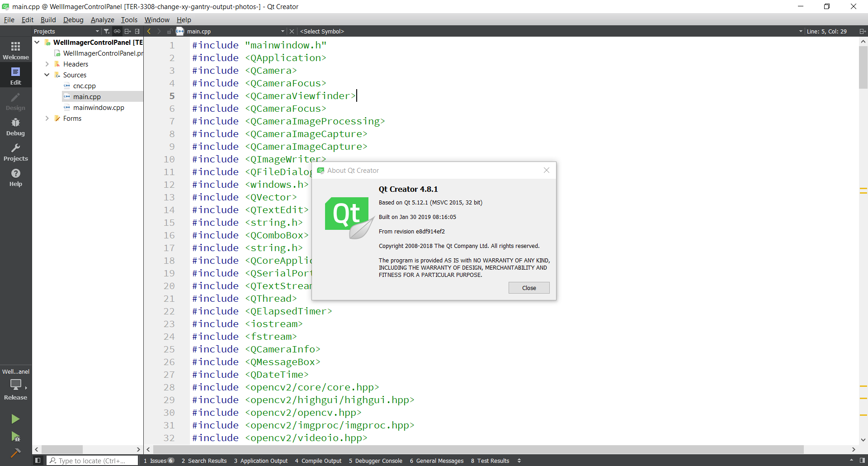Viewport: 868px width, 466px height.
Task: Click the green Run button
Action: click(15, 419)
